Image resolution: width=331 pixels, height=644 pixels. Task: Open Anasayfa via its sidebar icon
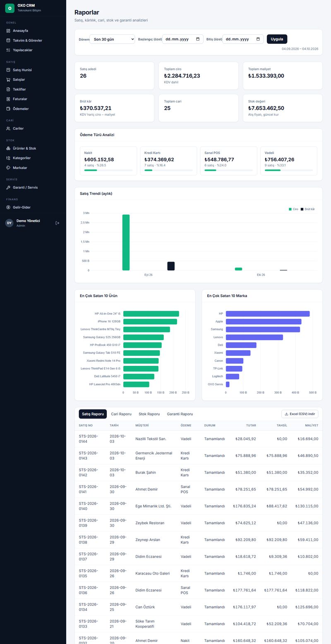tap(8, 31)
